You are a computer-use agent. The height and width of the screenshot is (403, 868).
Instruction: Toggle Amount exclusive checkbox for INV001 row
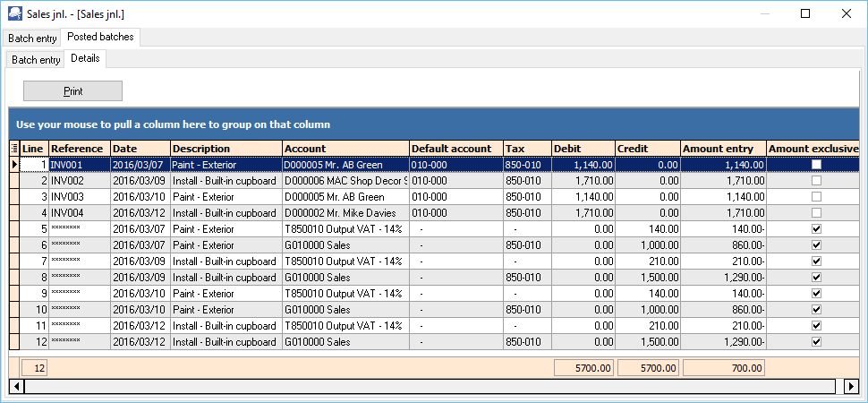[815, 165]
